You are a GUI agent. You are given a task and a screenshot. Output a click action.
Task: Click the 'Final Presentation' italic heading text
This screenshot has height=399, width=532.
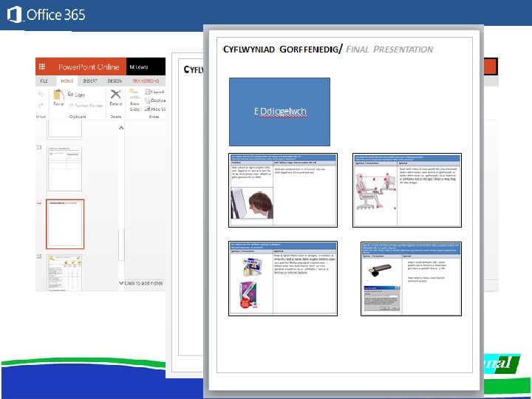[389, 50]
